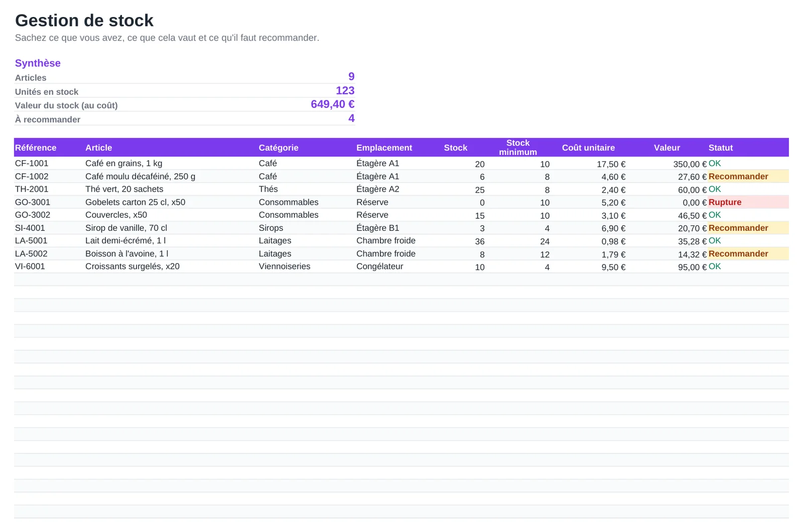Select the 'Gestion de stock' title
The height and width of the screenshot is (532, 803).
(x=84, y=21)
